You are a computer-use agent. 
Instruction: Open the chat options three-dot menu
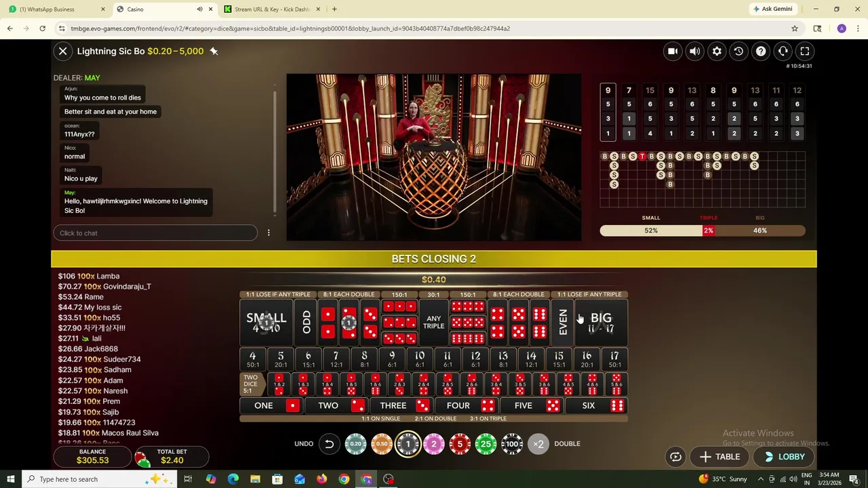pos(269,232)
